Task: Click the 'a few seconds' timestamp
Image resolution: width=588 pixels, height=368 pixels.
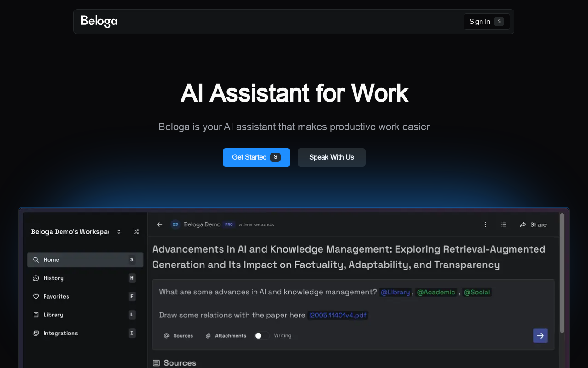Action: (x=256, y=224)
